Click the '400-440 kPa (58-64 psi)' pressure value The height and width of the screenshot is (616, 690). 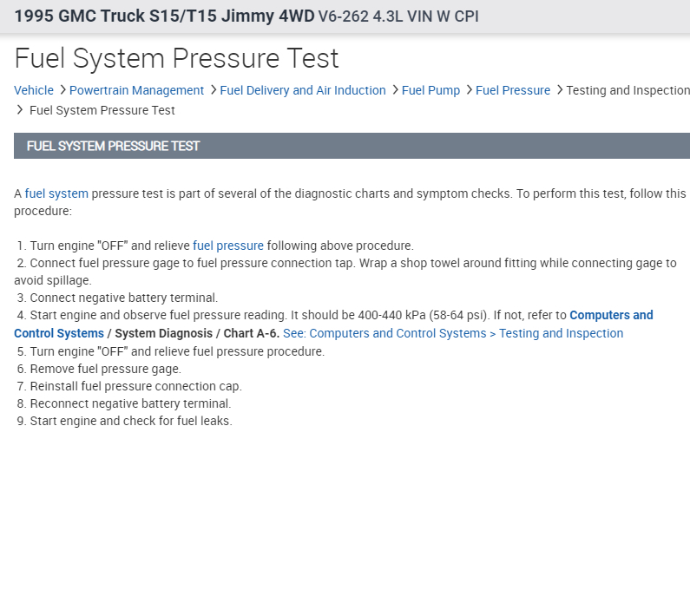423,315
